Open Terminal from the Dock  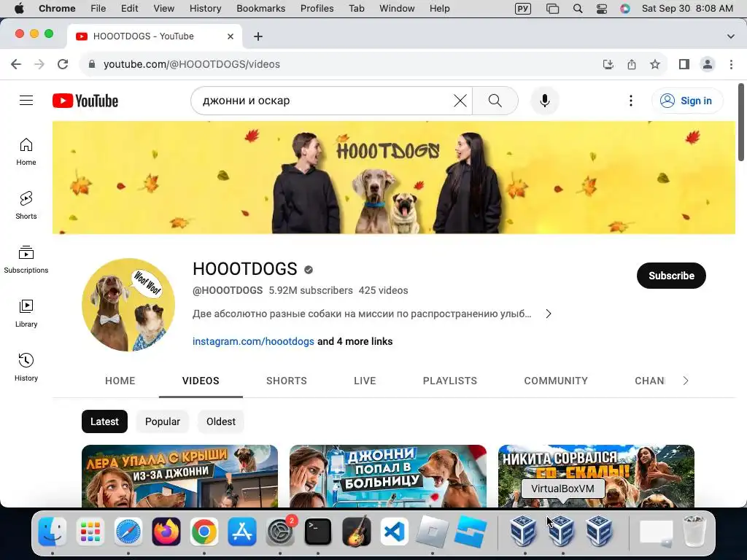coord(318,532)
